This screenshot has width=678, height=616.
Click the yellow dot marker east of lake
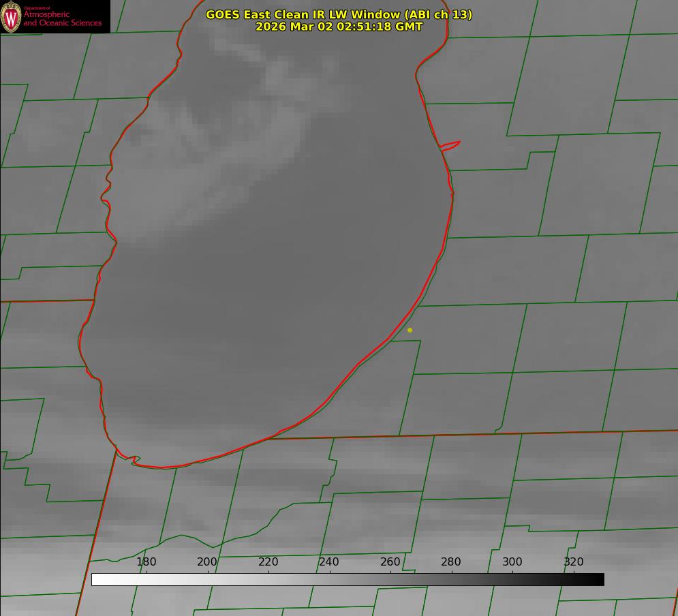(x=410, y=330)
